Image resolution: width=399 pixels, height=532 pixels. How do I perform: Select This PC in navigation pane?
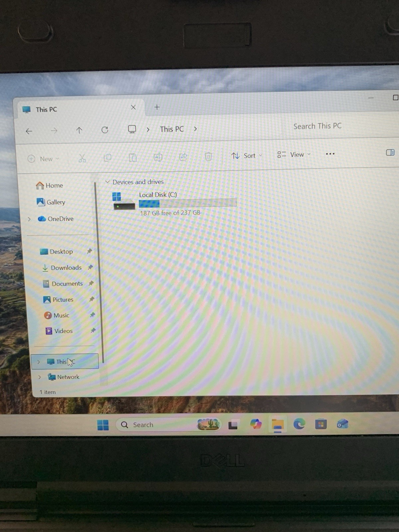pos(65,361)
